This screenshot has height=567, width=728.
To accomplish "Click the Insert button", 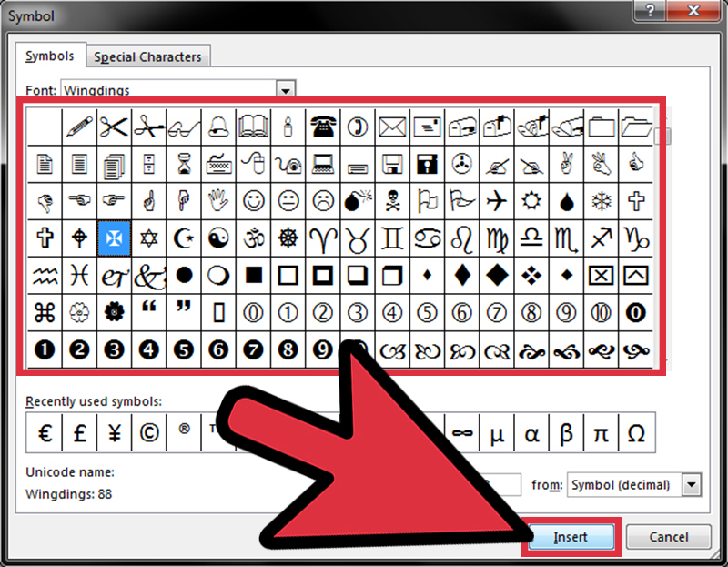I will 571,537.
